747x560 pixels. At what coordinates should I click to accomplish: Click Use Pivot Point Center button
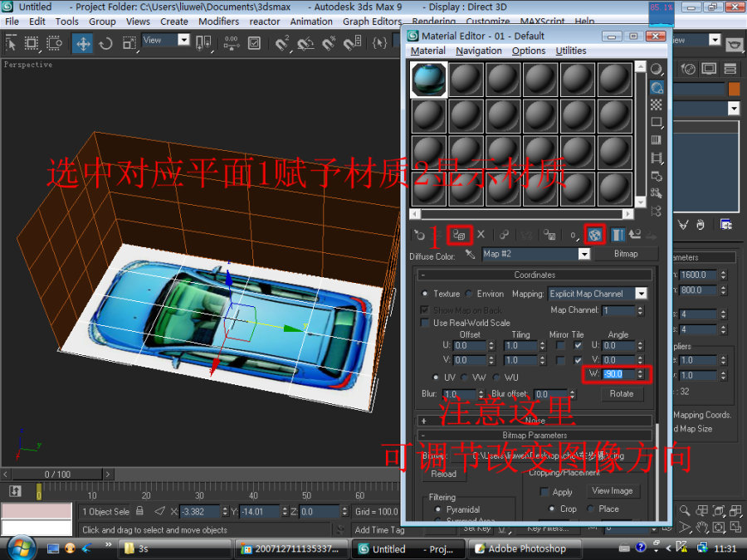(x=204, y=43)
